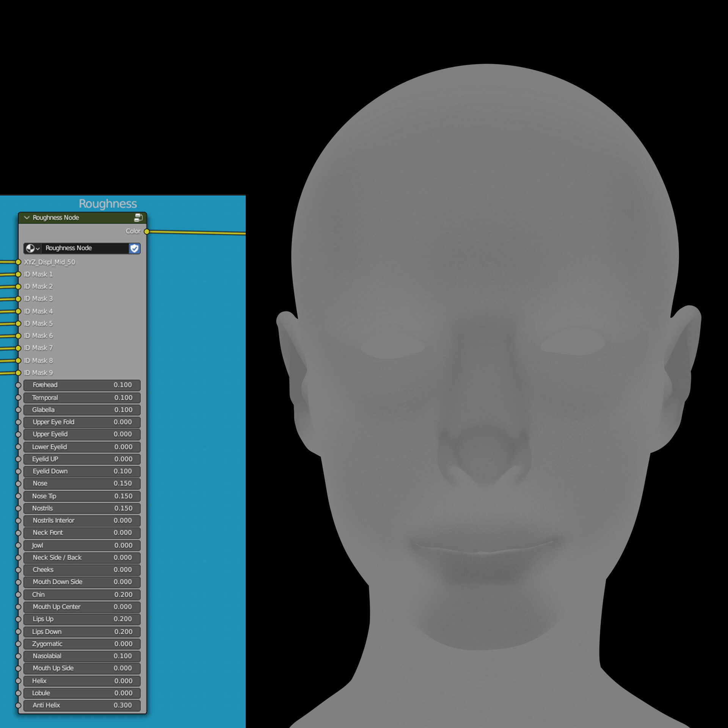Click the ID Mask 9 input socket
This screenshot has width=728, height=728.
pos(18,373)
